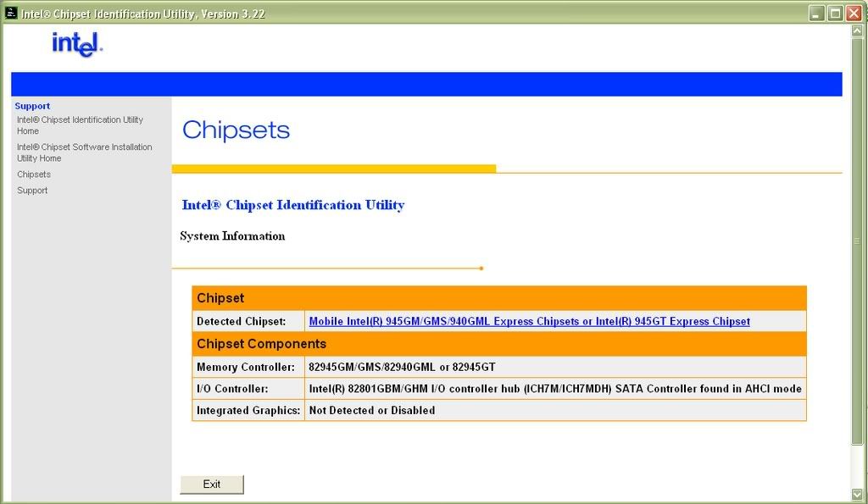Go to the Support link below Chipsets
Viewport: 868px width, 504px height.
pos(32,191)
